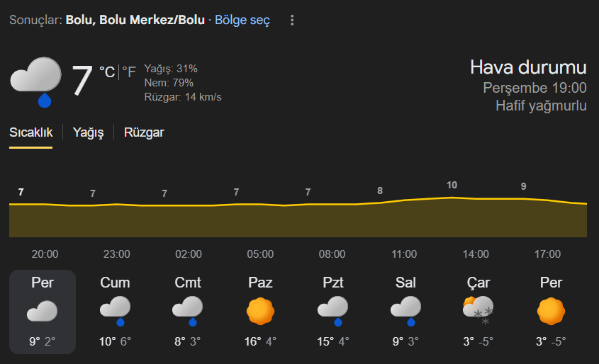Viewport: 599px width, 364px height.
Task: Select Wednesday (Çar) snow forecast icon
Action: [478, 310]
